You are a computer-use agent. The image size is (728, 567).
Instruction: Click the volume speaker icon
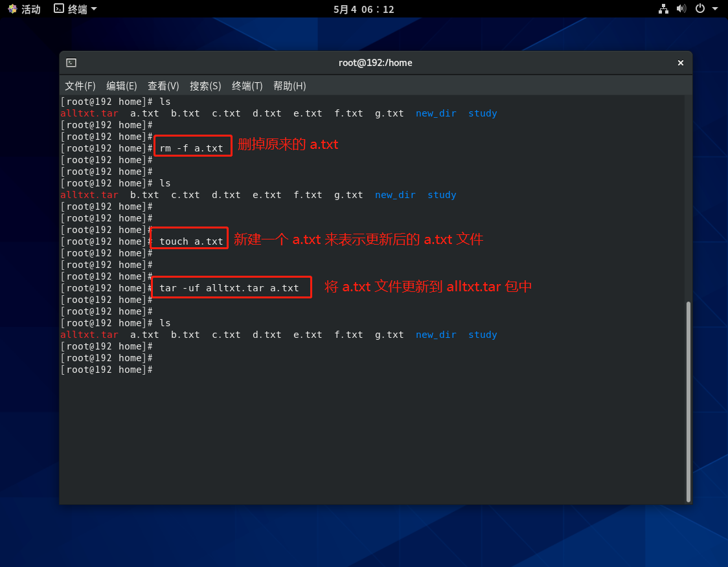click(681, 9)
